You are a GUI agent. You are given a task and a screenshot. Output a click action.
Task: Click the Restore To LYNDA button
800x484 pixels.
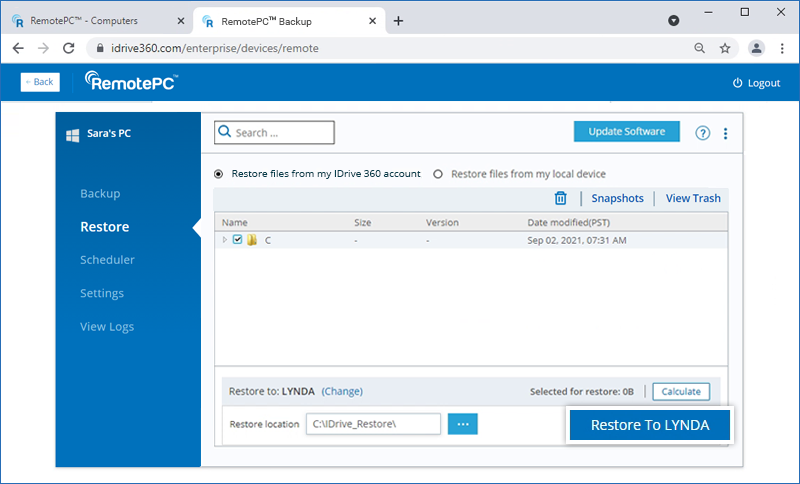(650, 425)
